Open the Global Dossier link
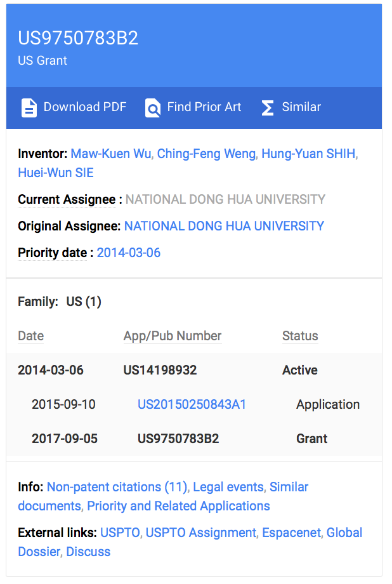 (344, 533)
